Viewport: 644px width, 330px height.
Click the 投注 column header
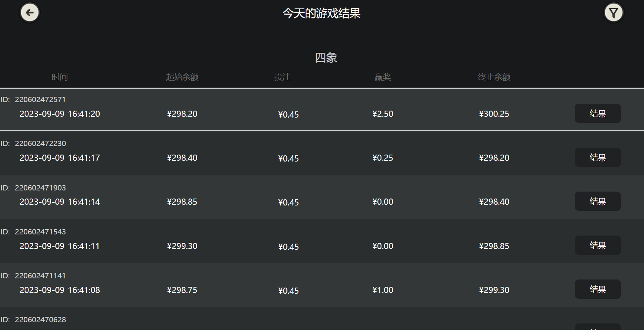[282, 77]
